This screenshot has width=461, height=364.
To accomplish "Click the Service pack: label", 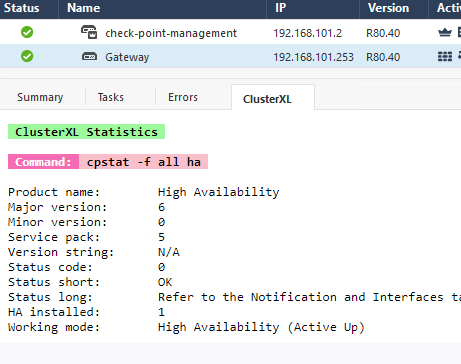I will (x=54, y=237).
